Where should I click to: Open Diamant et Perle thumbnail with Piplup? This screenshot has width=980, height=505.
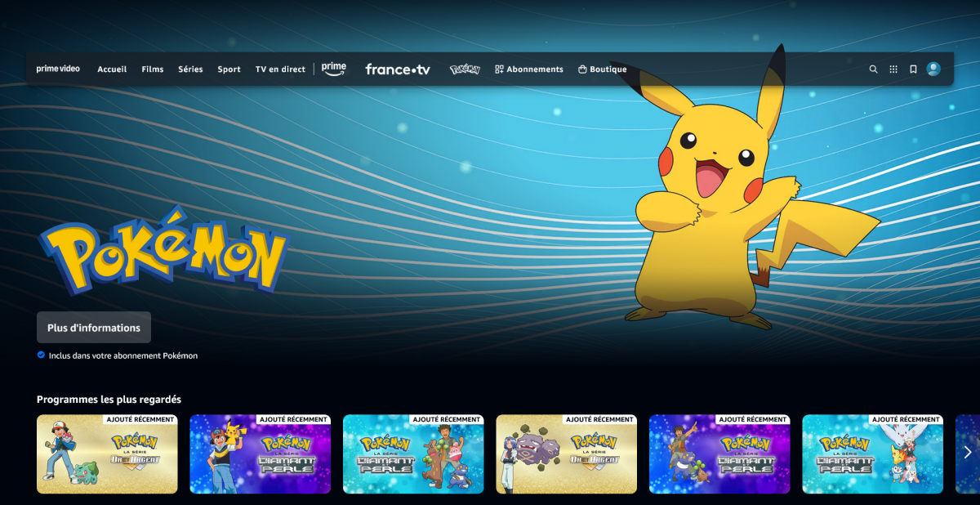(873, 454)
